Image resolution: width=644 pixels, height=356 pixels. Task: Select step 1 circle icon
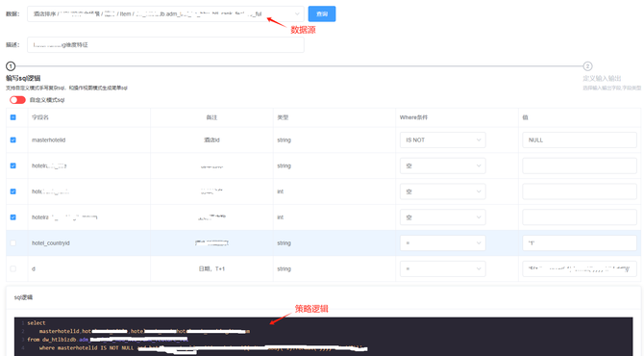[11, 66]
